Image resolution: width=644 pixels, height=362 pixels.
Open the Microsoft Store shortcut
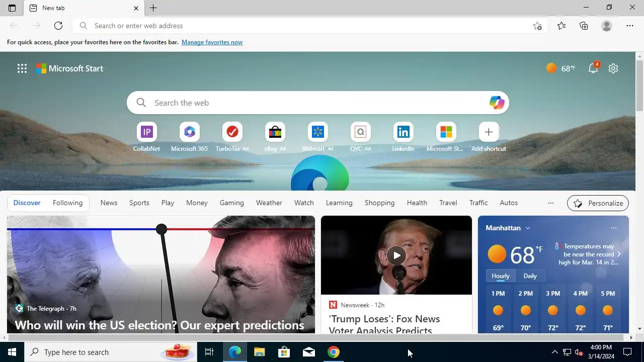tap(446, 137)
